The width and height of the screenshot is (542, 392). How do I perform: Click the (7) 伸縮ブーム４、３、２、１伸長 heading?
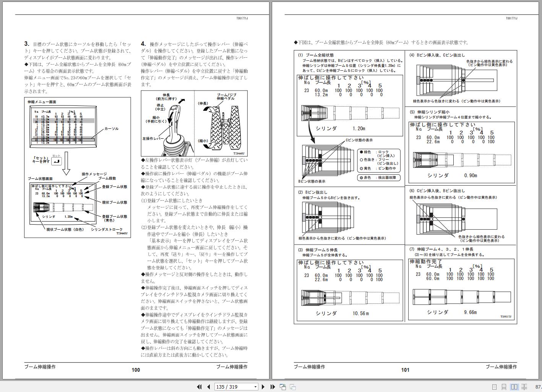point(441,249)
